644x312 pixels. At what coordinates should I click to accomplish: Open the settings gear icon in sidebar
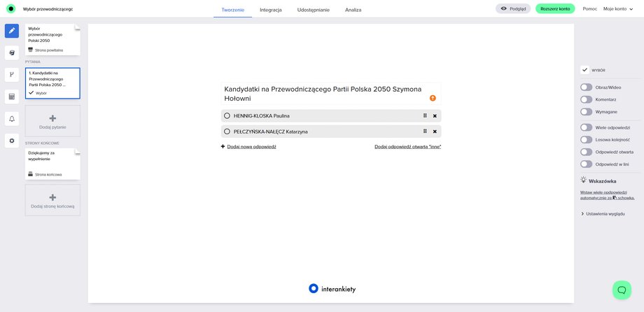coord(12,141)
